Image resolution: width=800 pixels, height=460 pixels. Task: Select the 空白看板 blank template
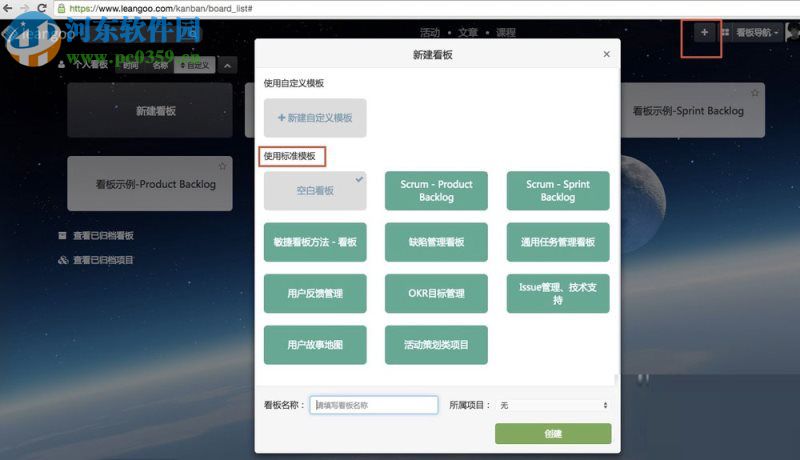pyautogui.click(x=315, y=191)
